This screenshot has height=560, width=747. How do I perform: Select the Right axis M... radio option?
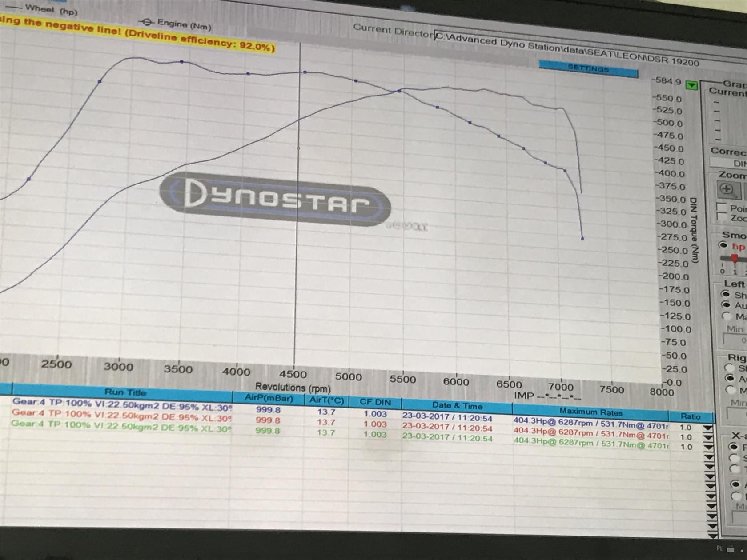pos(730,390)
